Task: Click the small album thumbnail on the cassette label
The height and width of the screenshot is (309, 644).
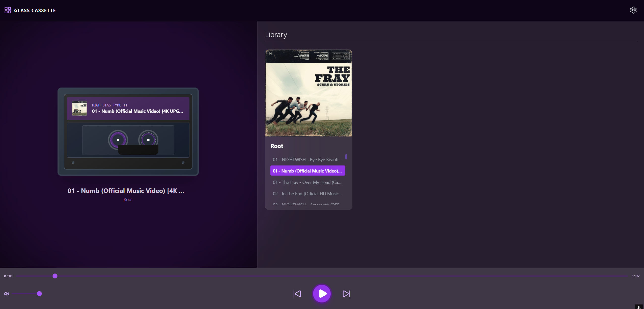Action: [x=79, y=108]
